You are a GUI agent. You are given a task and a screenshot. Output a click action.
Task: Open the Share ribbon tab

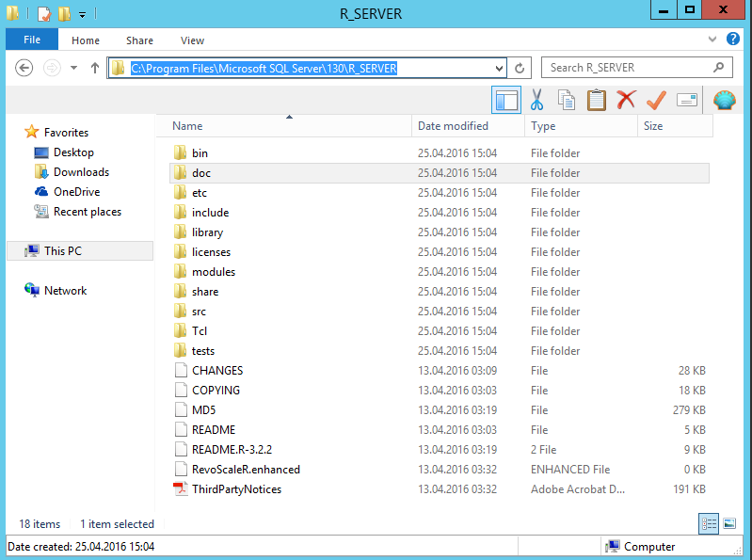tap(139, 40)
